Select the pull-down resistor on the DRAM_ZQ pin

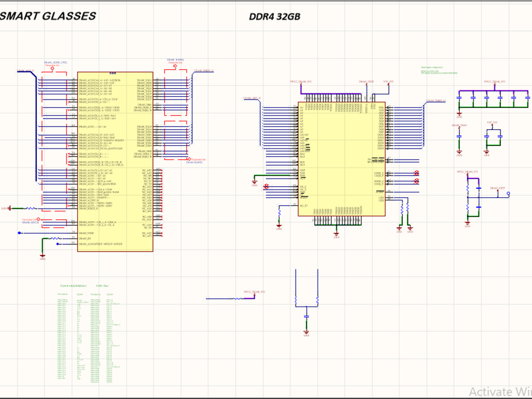pyautogui.click(x=402, y=207)
